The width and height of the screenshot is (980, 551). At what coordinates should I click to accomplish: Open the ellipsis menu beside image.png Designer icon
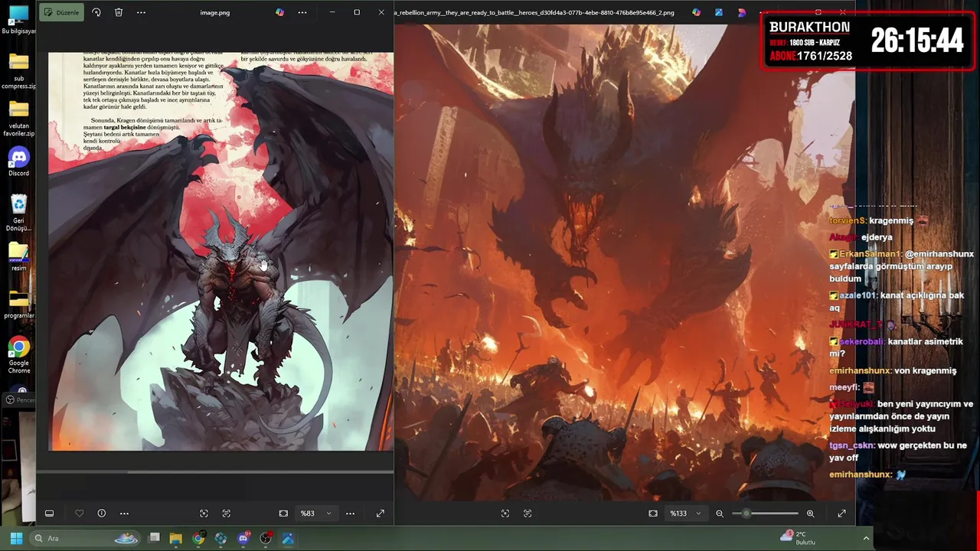[302, 12]
